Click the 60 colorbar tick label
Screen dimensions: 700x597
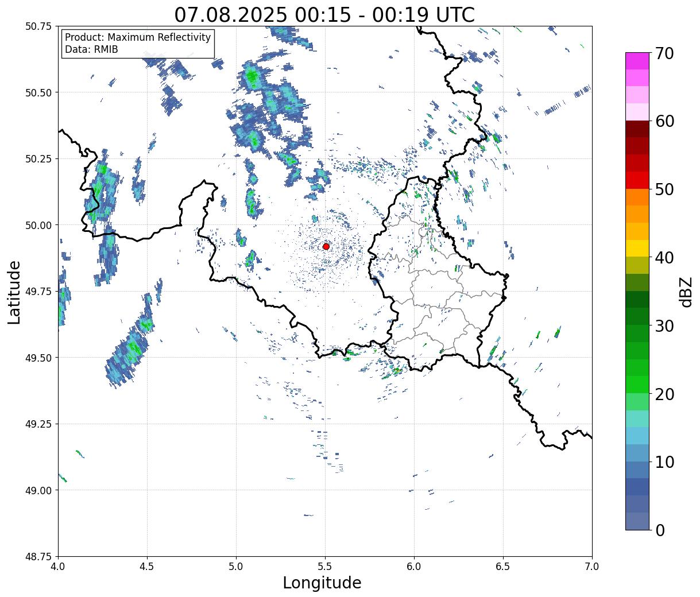click(664, 121)
